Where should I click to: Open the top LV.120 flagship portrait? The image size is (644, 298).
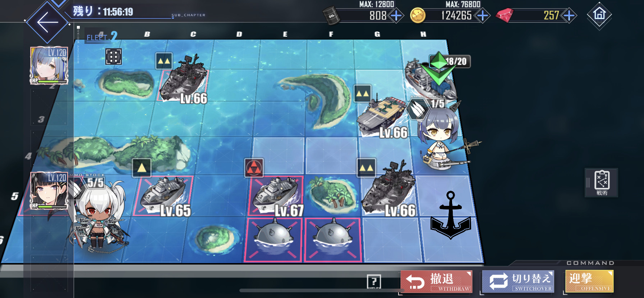(49, 66)
